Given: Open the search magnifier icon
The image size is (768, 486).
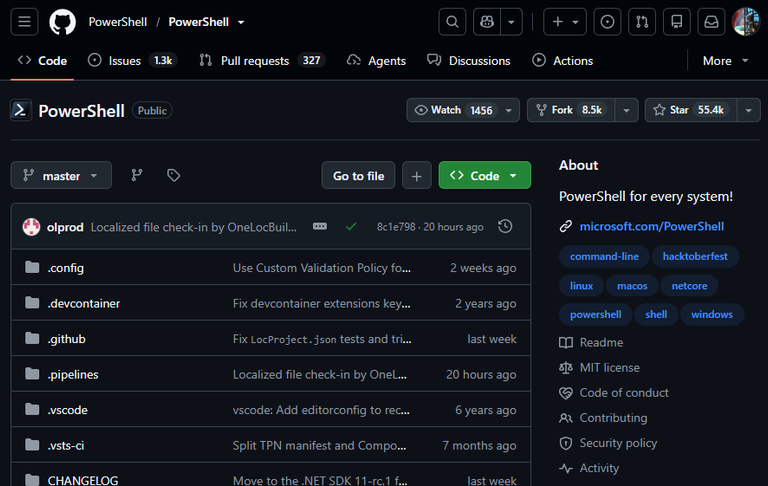Looking at the screenshot, I should click(x=452, y=22).
